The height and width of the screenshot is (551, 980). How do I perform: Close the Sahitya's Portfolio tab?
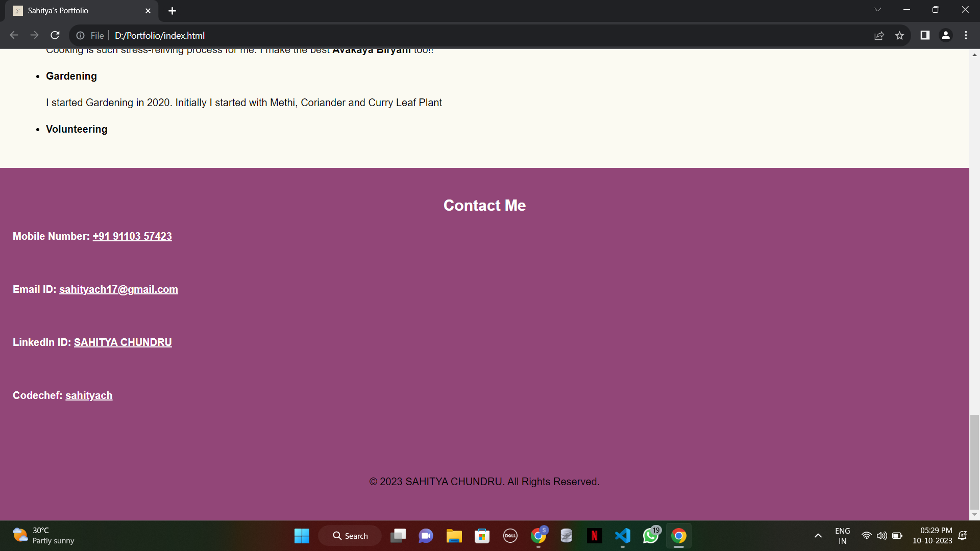coord(148,11)
